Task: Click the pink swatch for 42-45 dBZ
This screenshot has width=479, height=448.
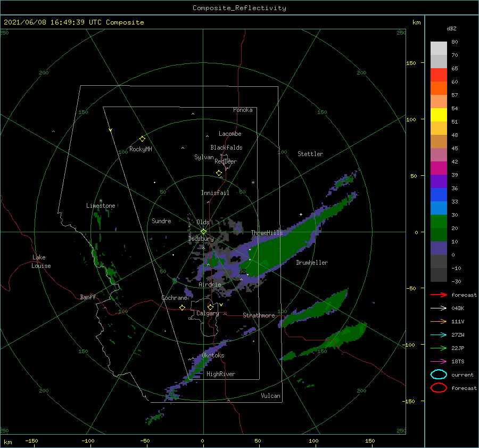Action: click(x=439, y=154)
